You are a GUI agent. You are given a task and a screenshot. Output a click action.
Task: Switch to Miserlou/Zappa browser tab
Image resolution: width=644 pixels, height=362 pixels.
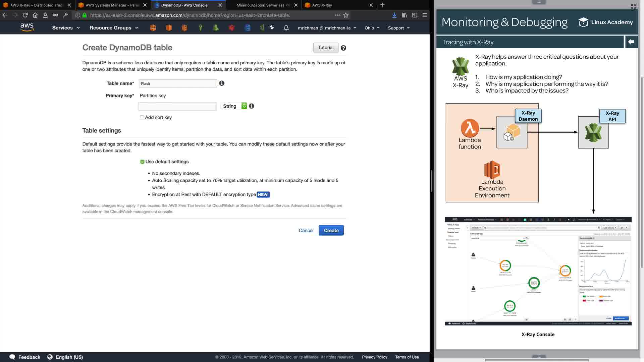pos(263,5)
